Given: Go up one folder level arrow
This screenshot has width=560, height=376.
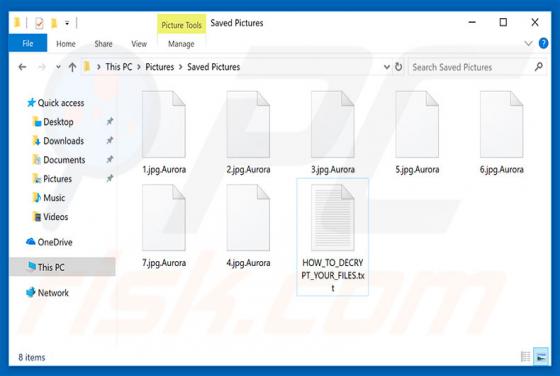Looking at the screenshot, I should coord(72,67).
